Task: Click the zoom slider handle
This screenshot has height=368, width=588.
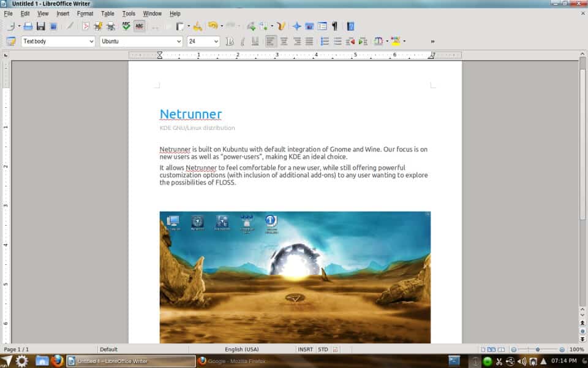Action: (538, 350)
